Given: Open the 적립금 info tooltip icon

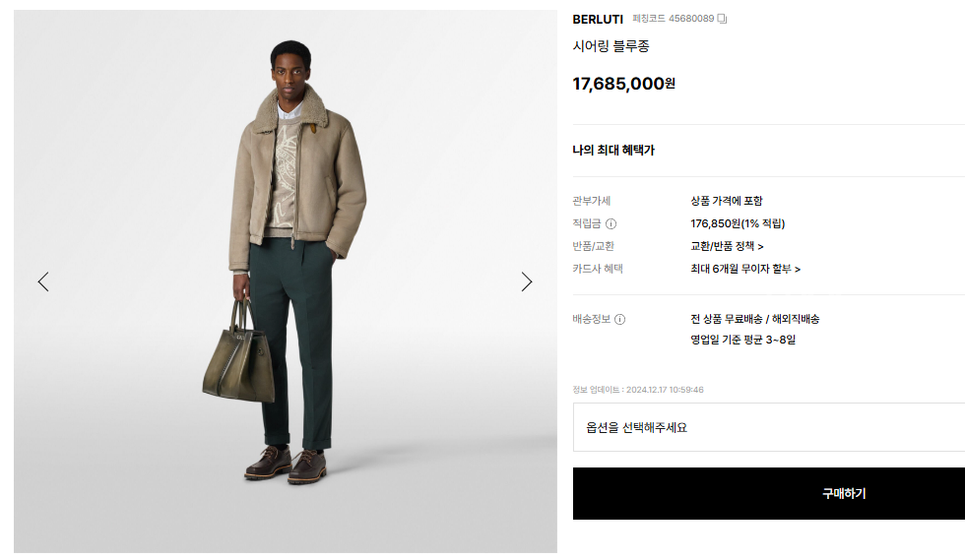Looking at the screenshot, I should click(x=611, y=224).
